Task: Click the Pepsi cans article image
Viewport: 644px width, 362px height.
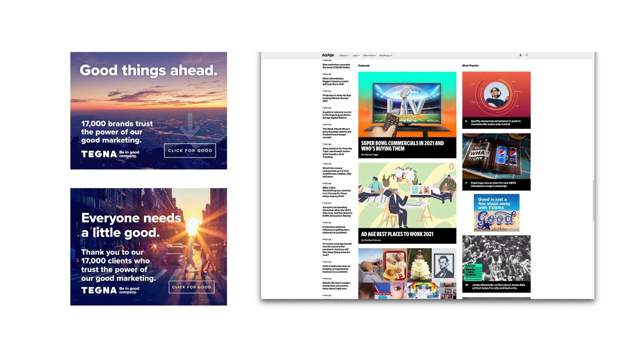Action: [496, 156]
